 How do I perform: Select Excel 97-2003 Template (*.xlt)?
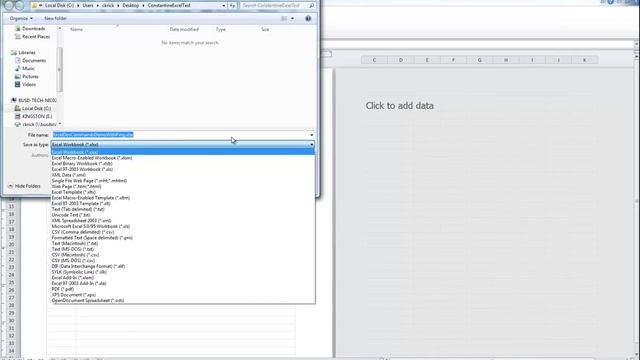[182, 204]
